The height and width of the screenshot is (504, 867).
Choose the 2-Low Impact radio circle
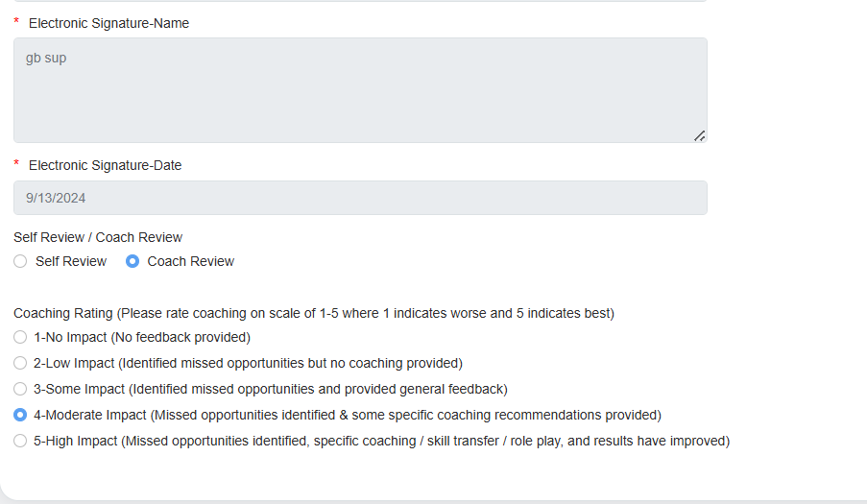20,363
